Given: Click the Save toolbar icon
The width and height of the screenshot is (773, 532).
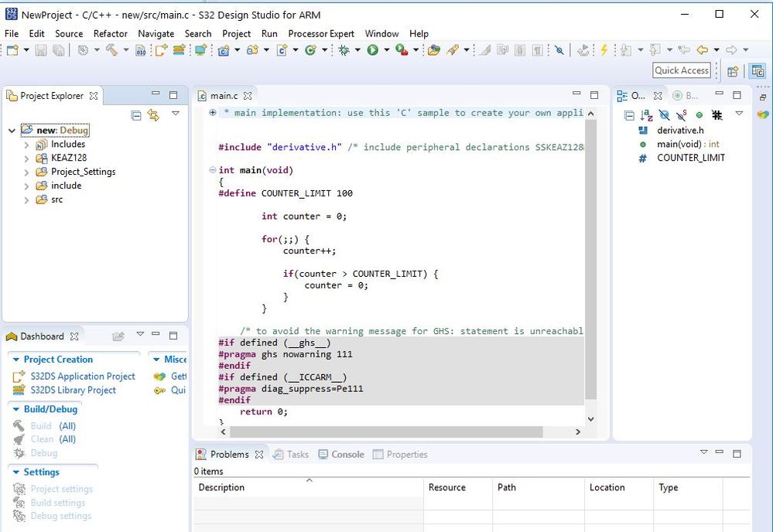Looking at the screenshot, I should [x=41, y=49].
